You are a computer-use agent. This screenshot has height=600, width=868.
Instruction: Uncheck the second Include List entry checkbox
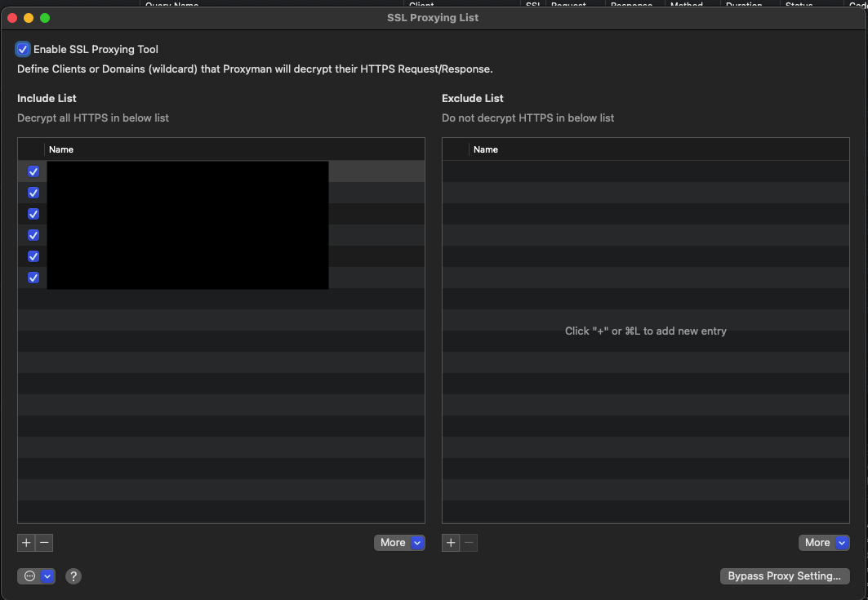coord(33,193)
